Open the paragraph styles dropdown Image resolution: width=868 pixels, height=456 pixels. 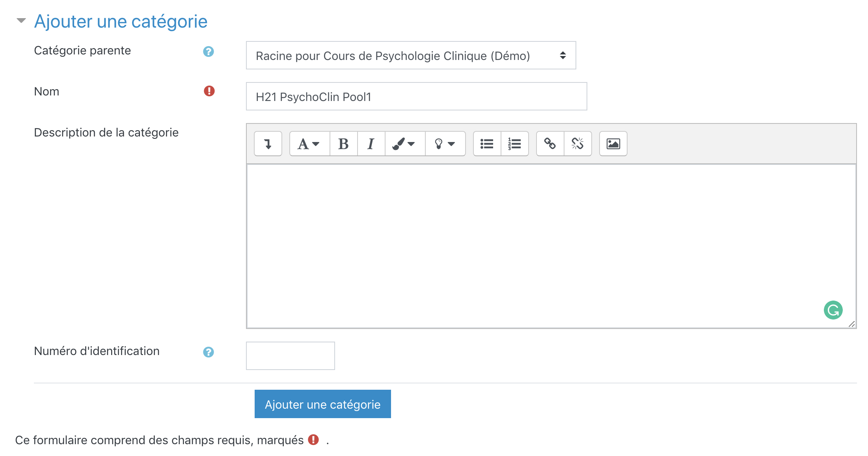(309, 144)
